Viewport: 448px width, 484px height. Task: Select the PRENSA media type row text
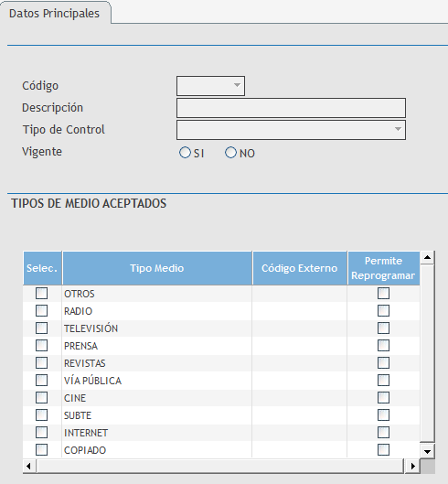point(80,346)
